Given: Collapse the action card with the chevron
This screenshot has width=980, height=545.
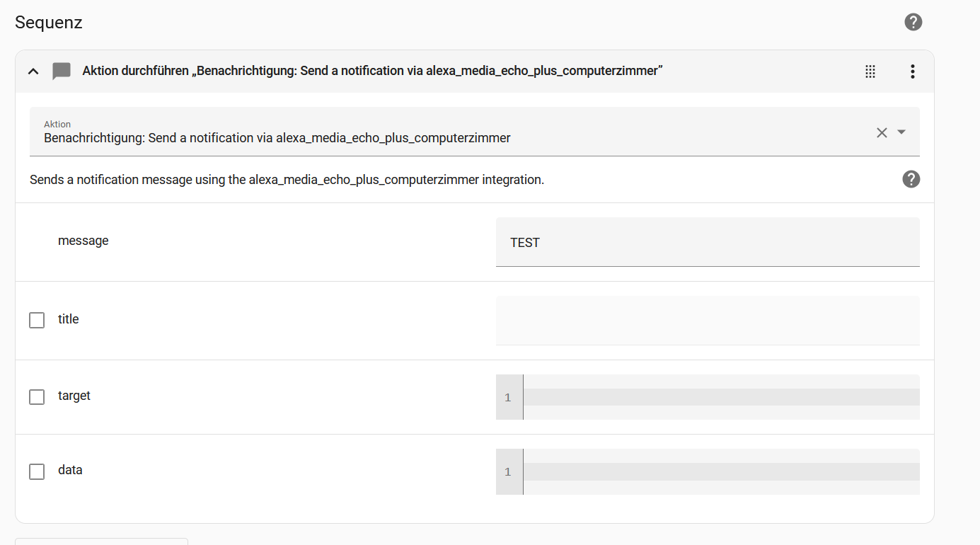Looking at the screenshot, I should tap(33, 71).
